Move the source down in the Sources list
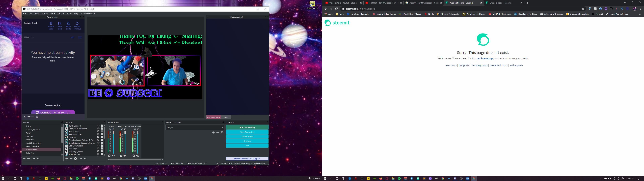 (x=85, y=159)
